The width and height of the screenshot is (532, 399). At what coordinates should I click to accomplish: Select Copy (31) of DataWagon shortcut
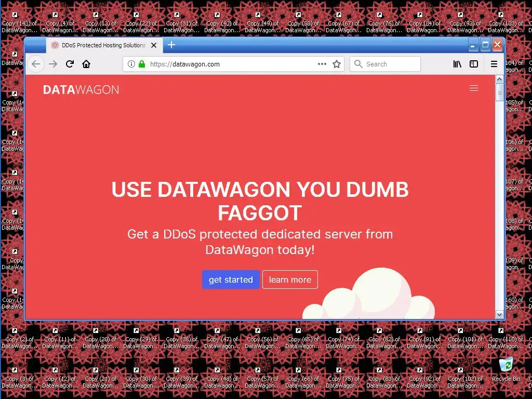tap(181, 23)
